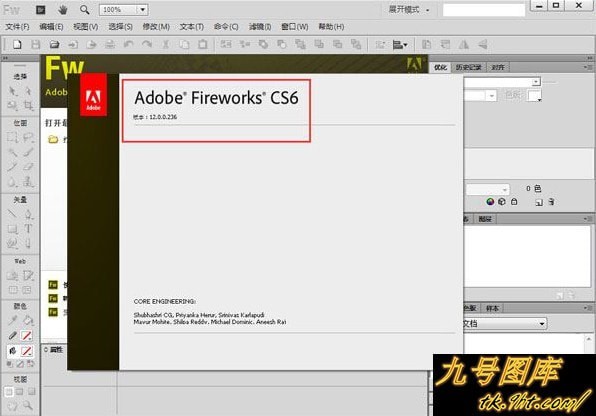This screenshot has width=596, height=416.
Task: Select the Pen tool in vector section
Action: (28, 214)
